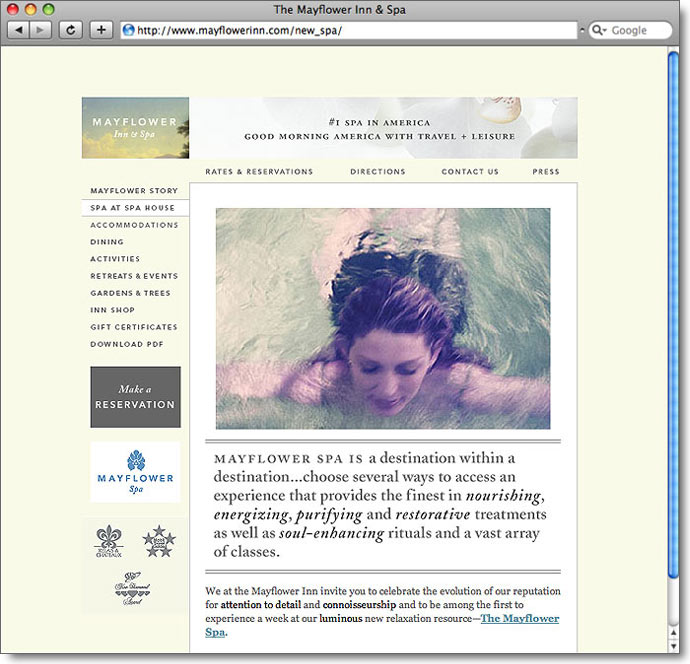Visit the Inn Shop
Viewport: 690px width, 664px height.
[113, 310]
